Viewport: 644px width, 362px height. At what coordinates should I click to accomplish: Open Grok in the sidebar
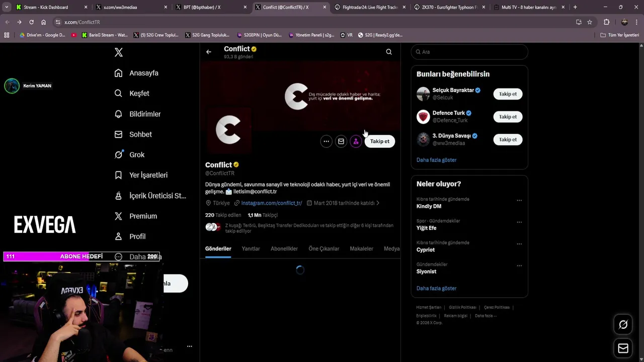129,155
